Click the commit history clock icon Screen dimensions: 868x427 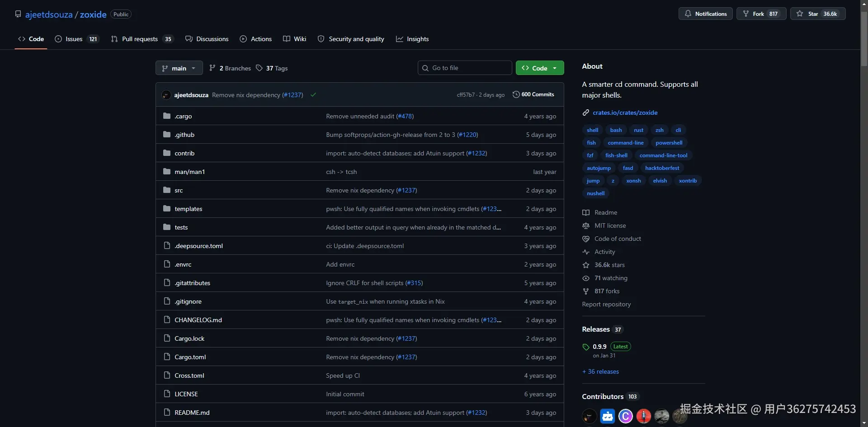coord(516,94)
